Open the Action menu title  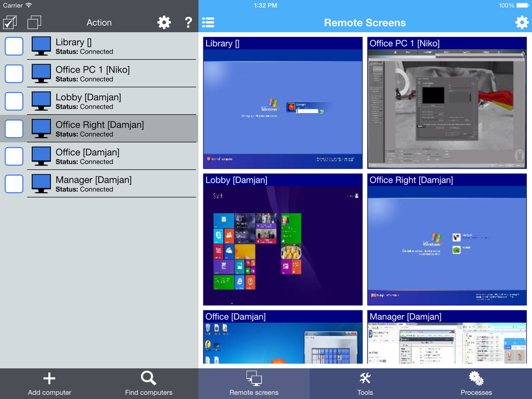(x=99, y=22)
